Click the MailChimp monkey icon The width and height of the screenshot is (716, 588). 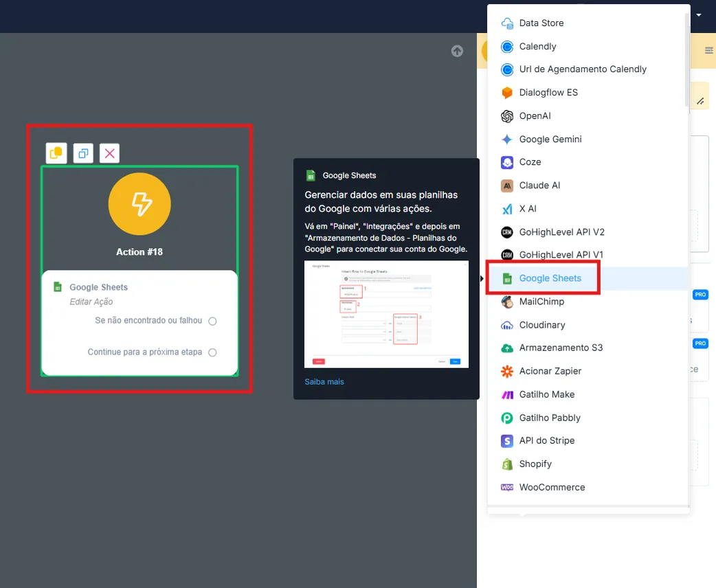click(507, 302)
